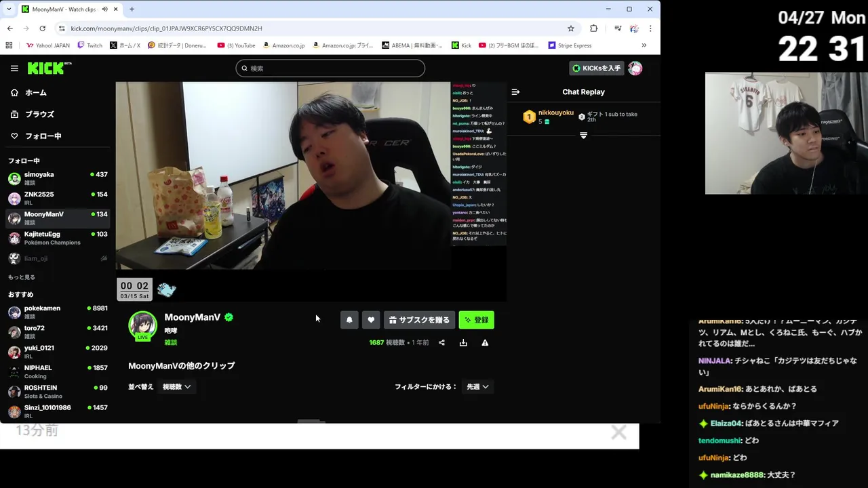Screen dimensions: 868x488
Task: Open the ROSHTEIN Slots & Casino channel
Action: (x=58, y=392)
